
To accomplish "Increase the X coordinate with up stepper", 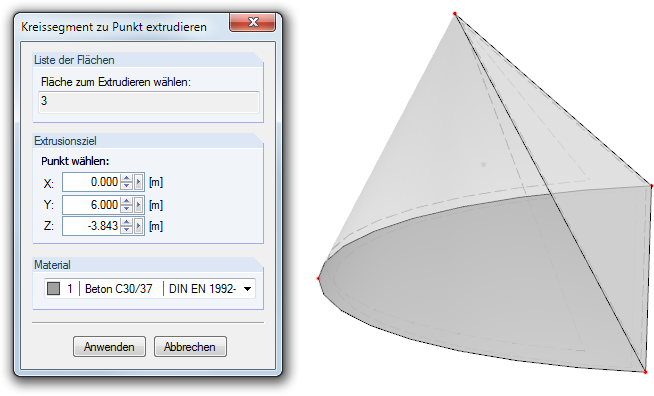I will click(126, 178).
